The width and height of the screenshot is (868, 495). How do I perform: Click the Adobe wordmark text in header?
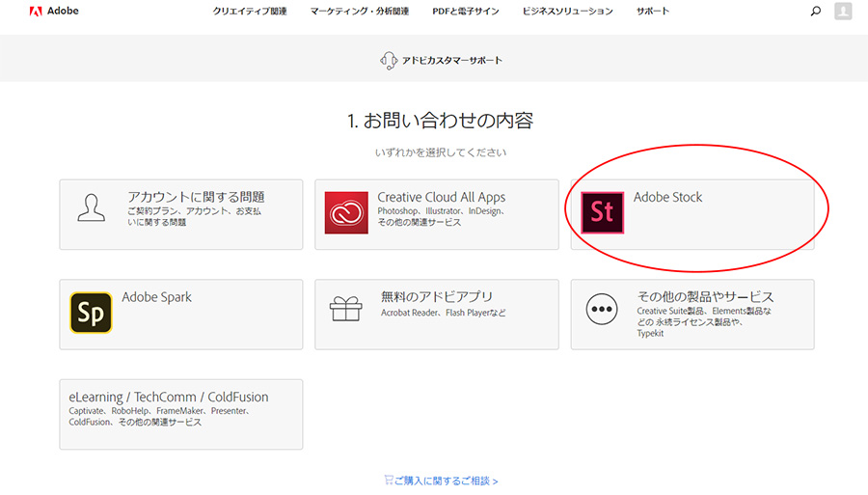[x=63, y=11]
